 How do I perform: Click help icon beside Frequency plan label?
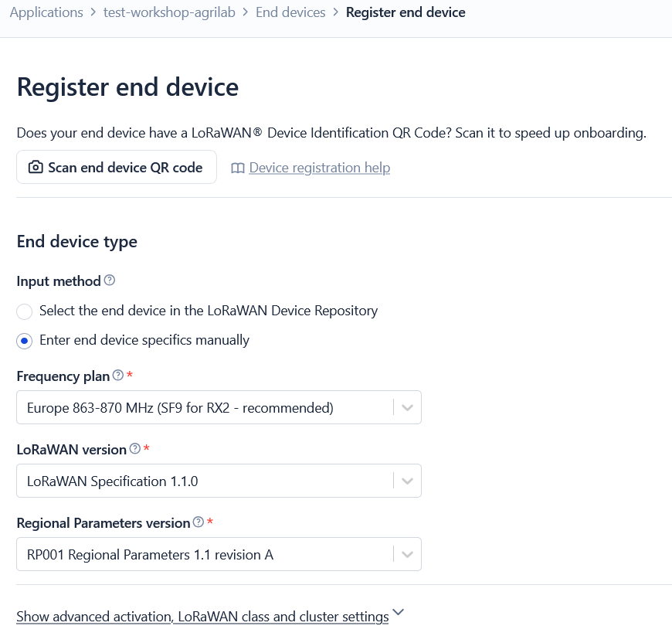(x=118, y=376)
